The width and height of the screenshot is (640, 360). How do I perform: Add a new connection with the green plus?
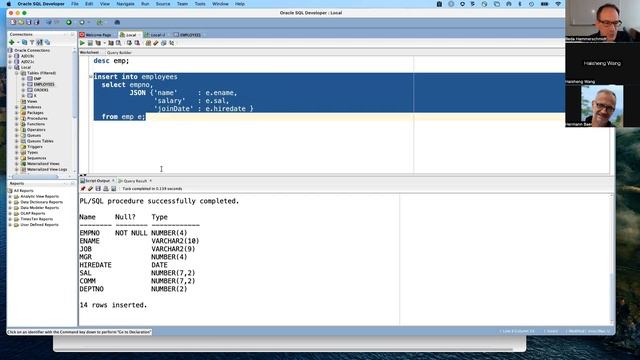pos(12,42)
